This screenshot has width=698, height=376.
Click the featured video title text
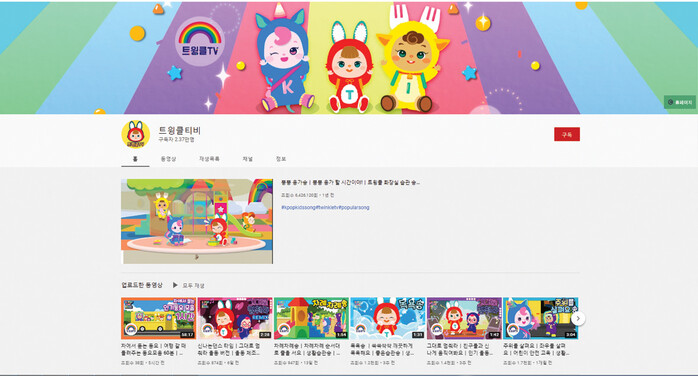[350, 182]
